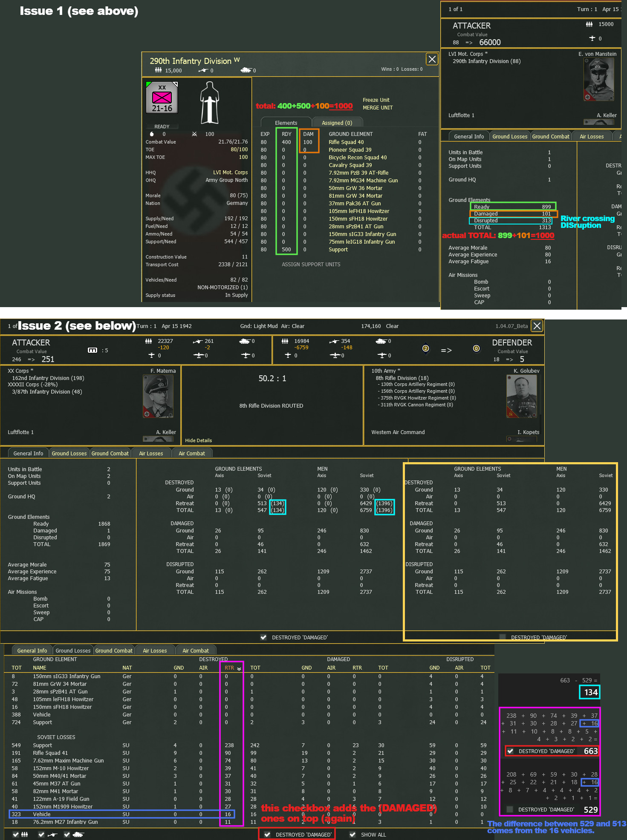This screenshot has width=627, height=840.
Task: Click the attacker aircraft icon beside 261
Action: click(x=197, y=341)
